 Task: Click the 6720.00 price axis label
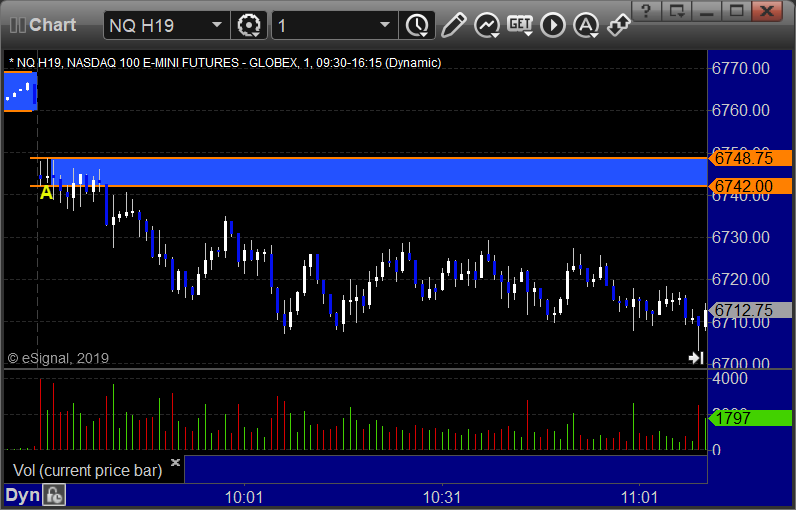click(x=741, y=279)
